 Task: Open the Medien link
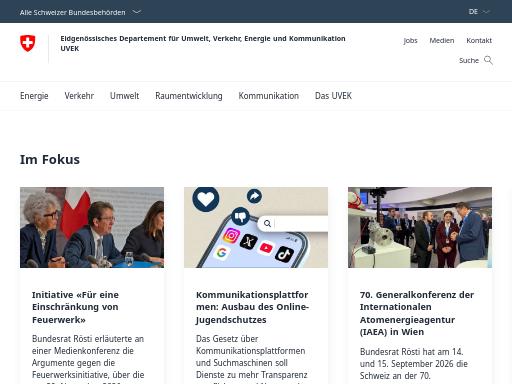pyautogui.click(x=442, y=41)
